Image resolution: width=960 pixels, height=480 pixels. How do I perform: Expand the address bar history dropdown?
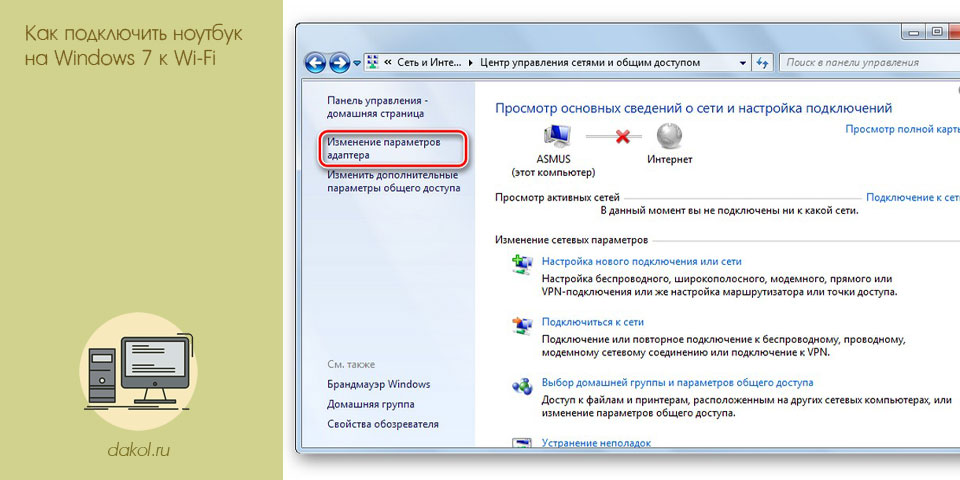click(x=743, y=62)
